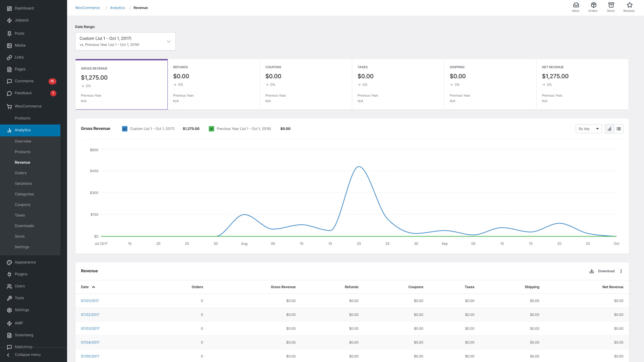Viewport: 644px width, 362px height.
Task: Click the Download text button
Action: point(606,271)
